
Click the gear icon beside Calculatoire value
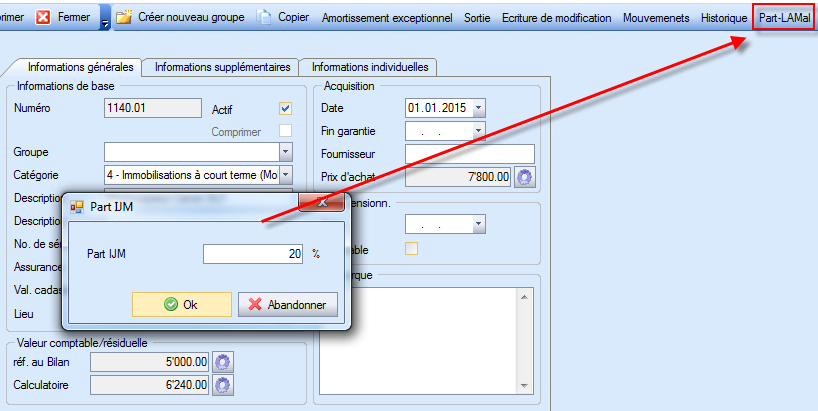point(223,385)
